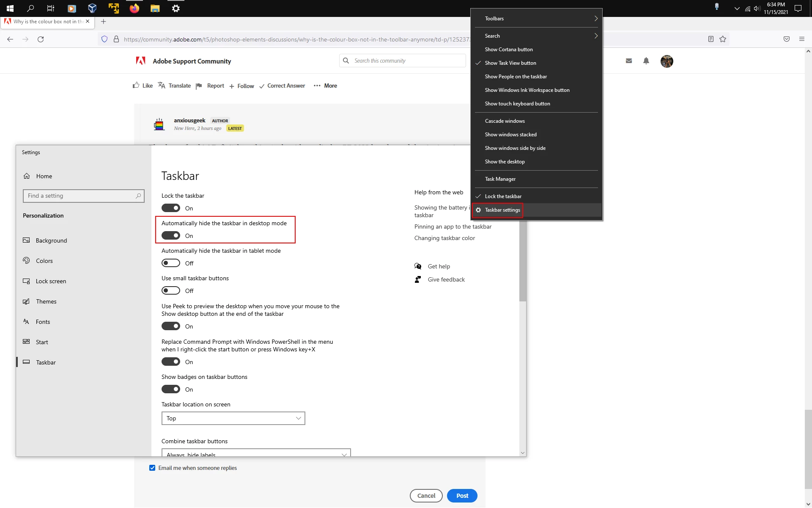Open Colors personalization settings
Screen dimensions: 812x508
tap(44, 261)
